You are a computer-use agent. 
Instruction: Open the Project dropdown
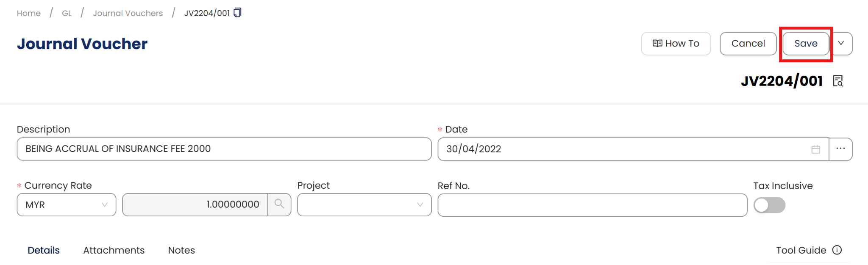pyautogui.click(x=364, y=205)
